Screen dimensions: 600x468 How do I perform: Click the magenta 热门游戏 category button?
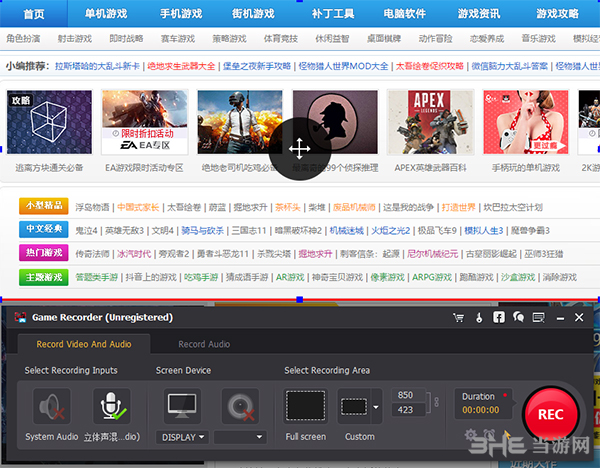pos(44,253)
